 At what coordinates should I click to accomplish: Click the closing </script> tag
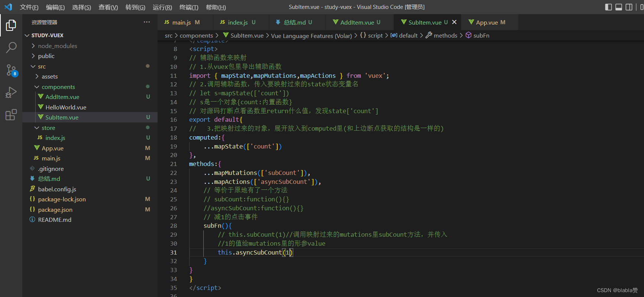tap(205, 288)
